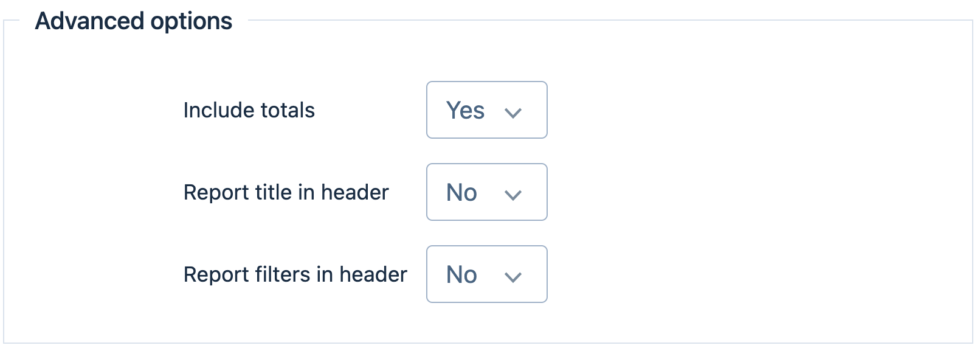The image size is (980, 348).
Task: Click the chevron arrow beside Yes
Action: point(513,113)
